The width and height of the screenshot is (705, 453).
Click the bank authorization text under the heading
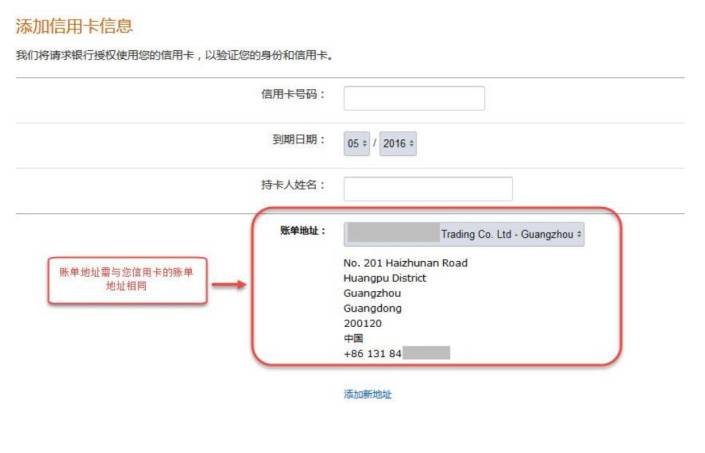(x=174, y=55)
